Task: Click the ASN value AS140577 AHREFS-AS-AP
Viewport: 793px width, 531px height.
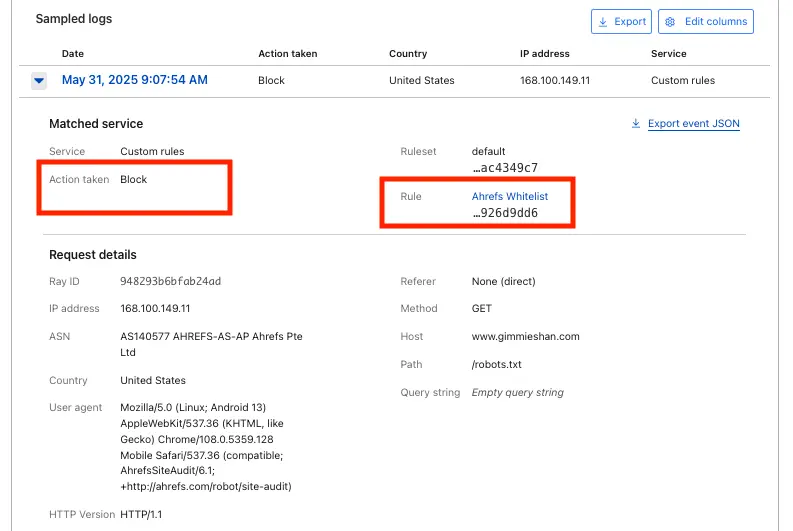Action: click(211, 344)
